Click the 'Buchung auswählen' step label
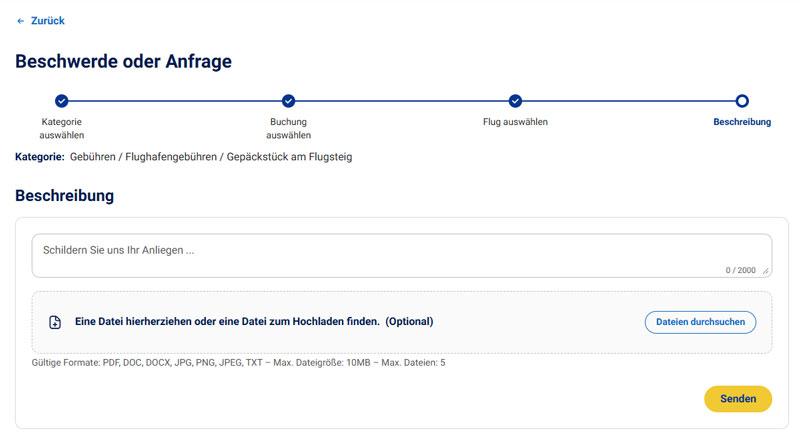This screenshot has height=440, width=800. tap(288, 129)
